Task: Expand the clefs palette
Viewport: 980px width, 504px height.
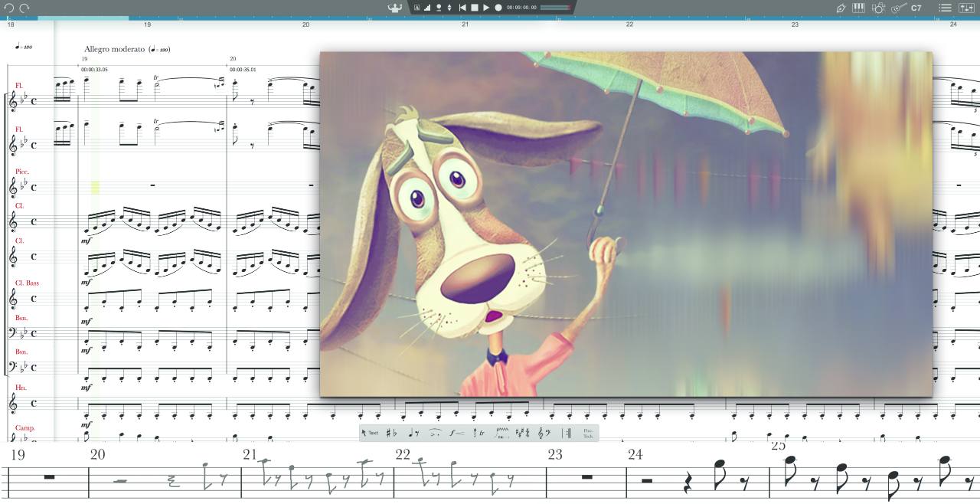Action: click(x=544, y=433)
